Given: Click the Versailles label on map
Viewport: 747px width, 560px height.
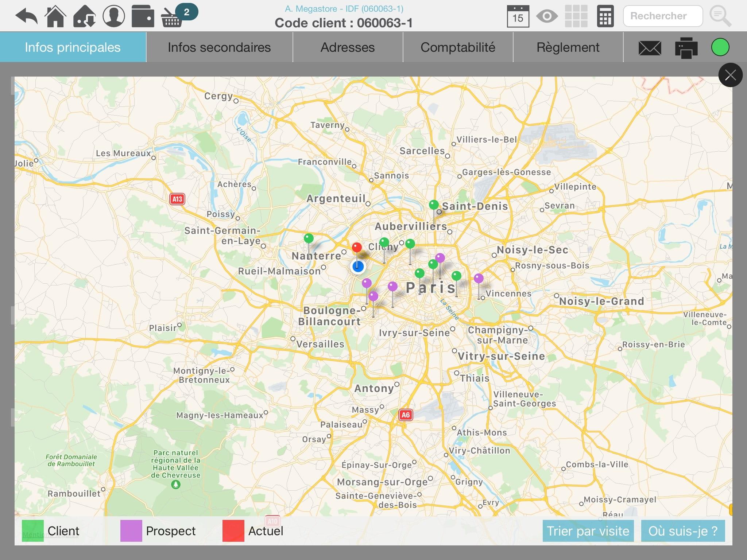Looking at the screenshot, I should point(320,344).
